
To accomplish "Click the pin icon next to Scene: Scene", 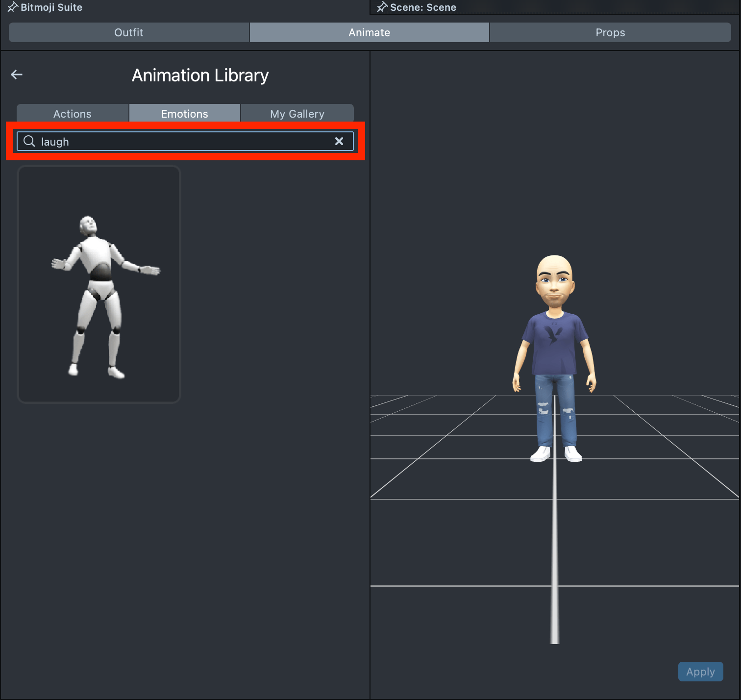I will (x=382, y=7).
